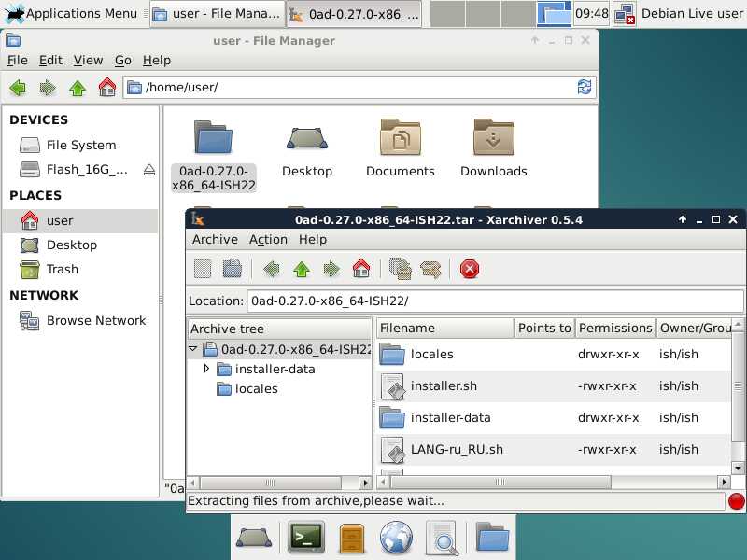Select LANG-ru_RU.sh in the file list
747x560 pixels.
click(x=554, y=450)
